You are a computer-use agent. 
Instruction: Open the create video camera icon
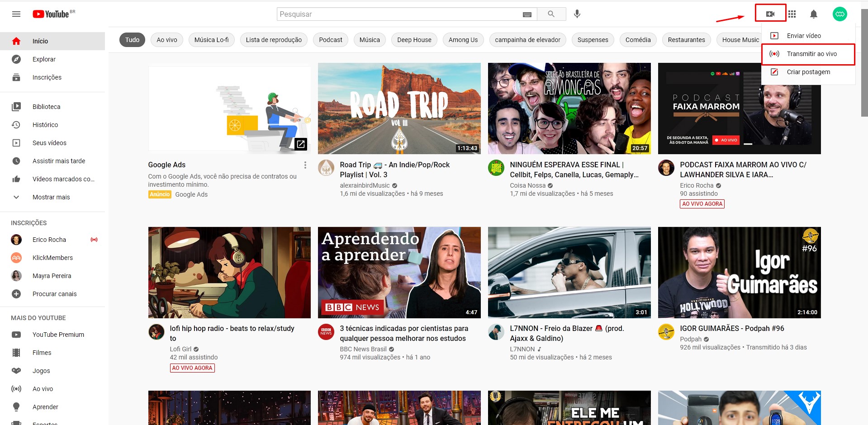tap(770, 14)
